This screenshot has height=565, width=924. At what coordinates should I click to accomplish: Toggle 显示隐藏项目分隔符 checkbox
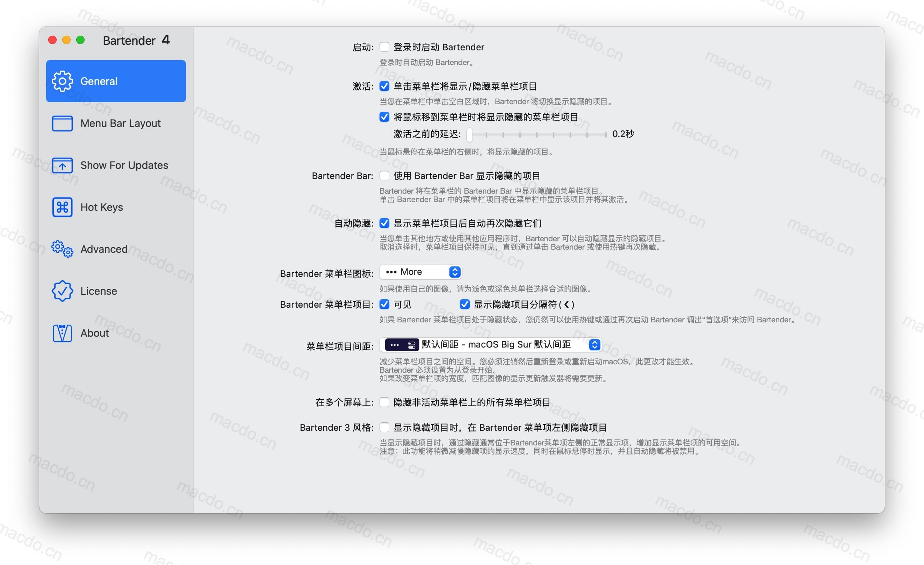(x=465, y=304)
